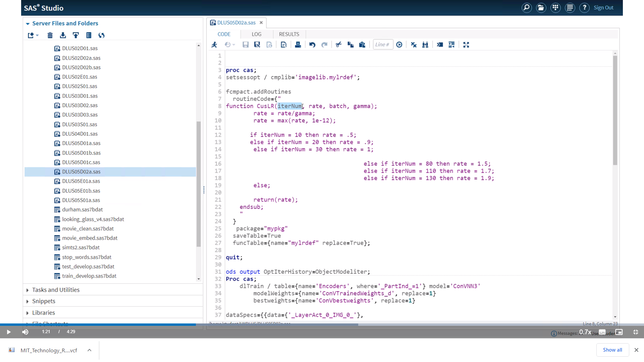Collapse the Server Files and Folders section
The image size is (644, 362).
click(28, 23)
